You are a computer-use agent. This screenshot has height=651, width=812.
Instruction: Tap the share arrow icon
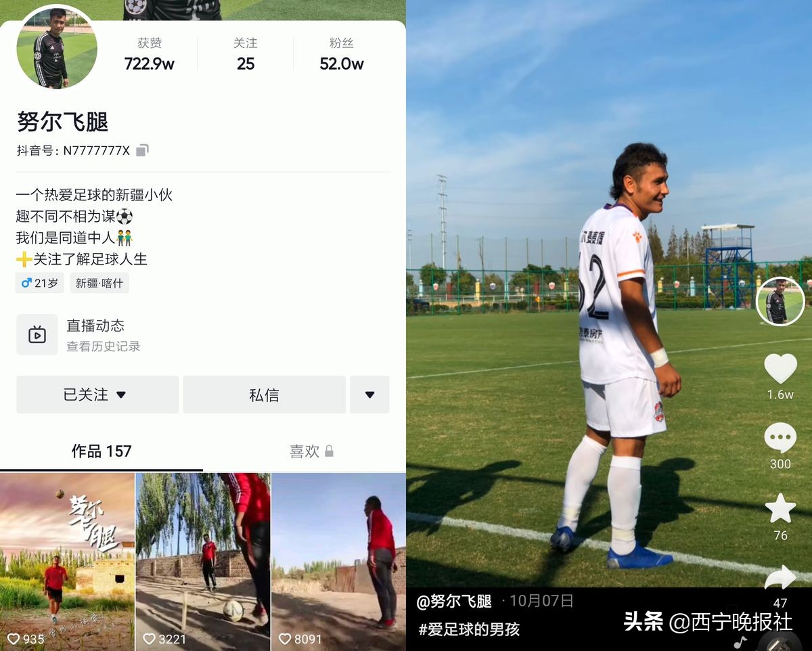pyautogui.click(x=780, y=577)
